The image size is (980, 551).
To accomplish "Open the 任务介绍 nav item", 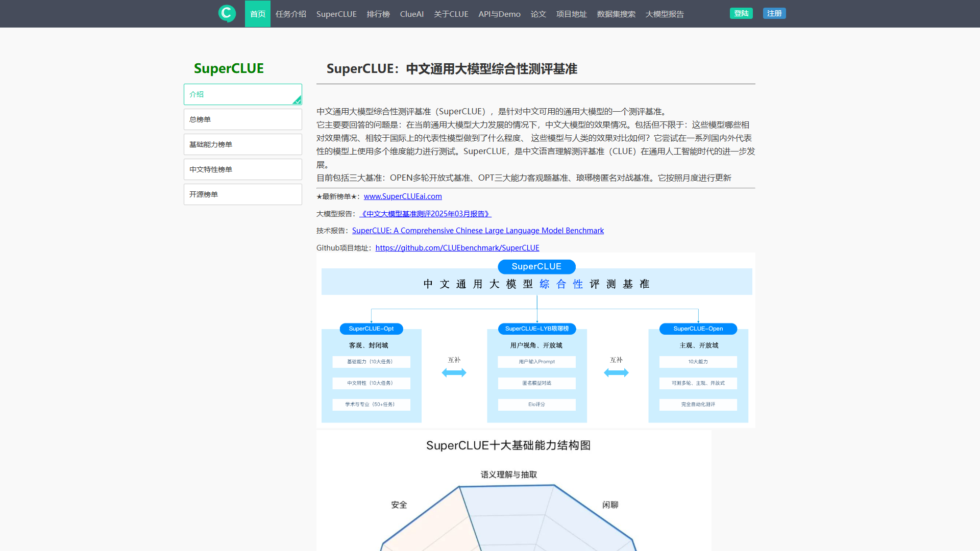I will (x=291, y=14).
